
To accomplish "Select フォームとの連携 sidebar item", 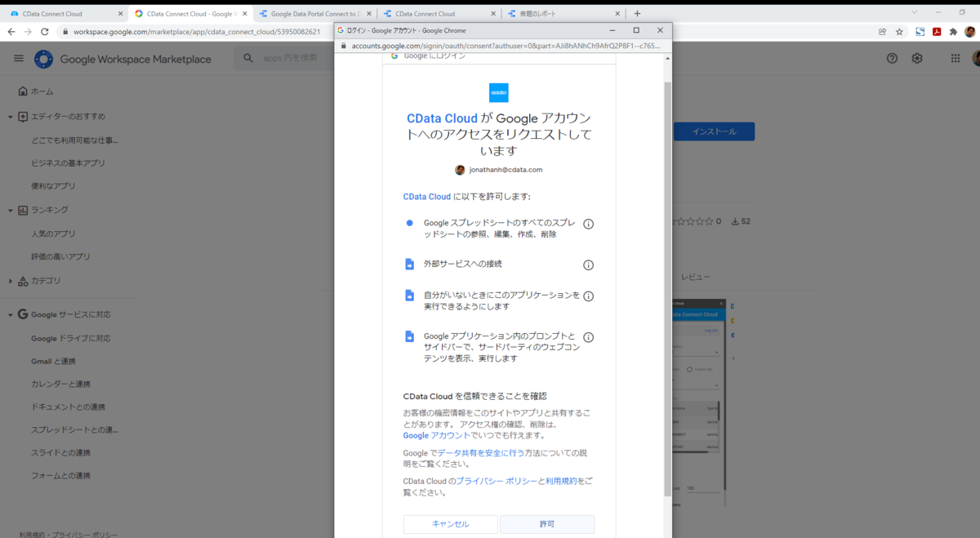I will point(60,475).
